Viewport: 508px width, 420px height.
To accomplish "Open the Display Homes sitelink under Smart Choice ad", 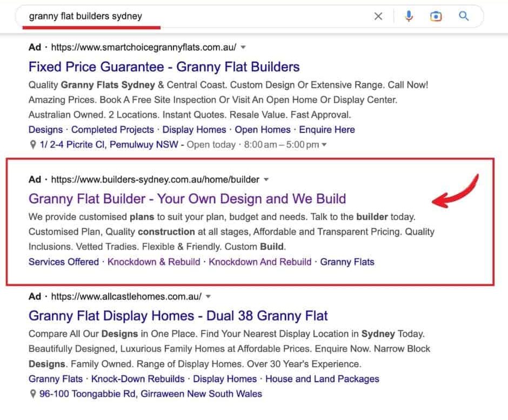I will pos(194,130).
